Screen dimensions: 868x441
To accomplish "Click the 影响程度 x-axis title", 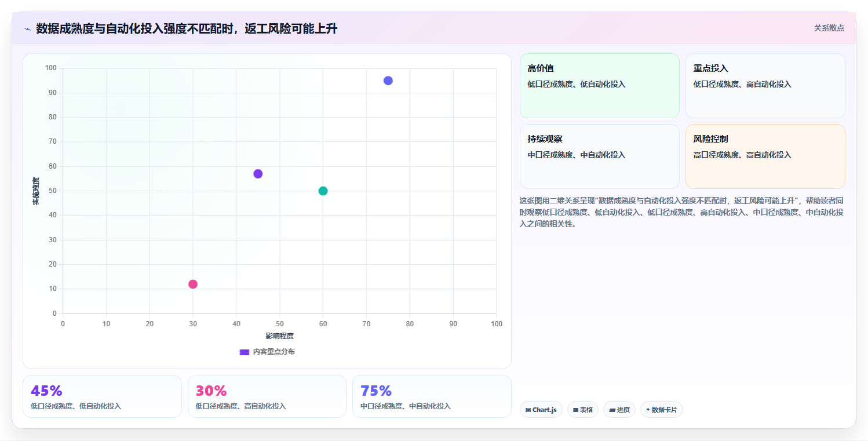I will (x=279, y=336).
